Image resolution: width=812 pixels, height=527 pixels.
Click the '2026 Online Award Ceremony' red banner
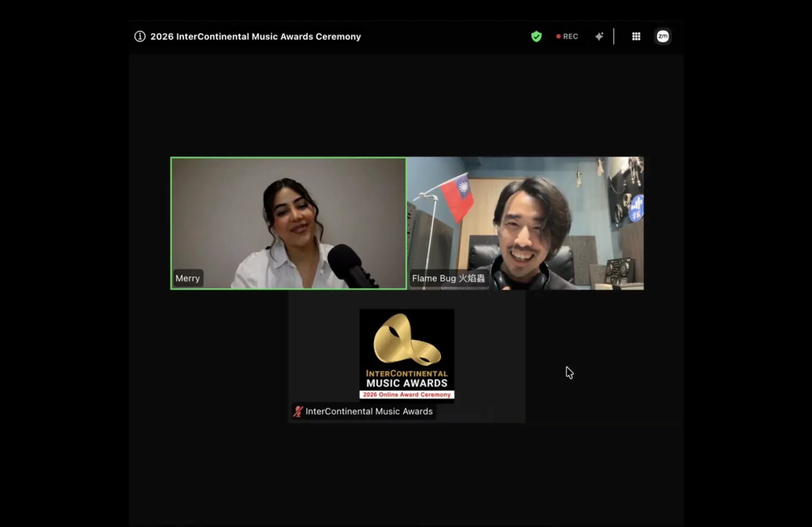(407, 394)
